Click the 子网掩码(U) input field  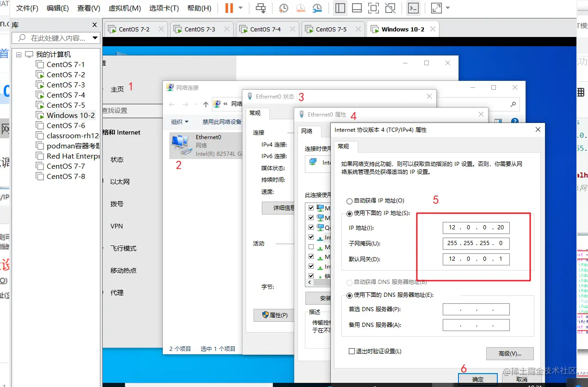coord(476,243)
